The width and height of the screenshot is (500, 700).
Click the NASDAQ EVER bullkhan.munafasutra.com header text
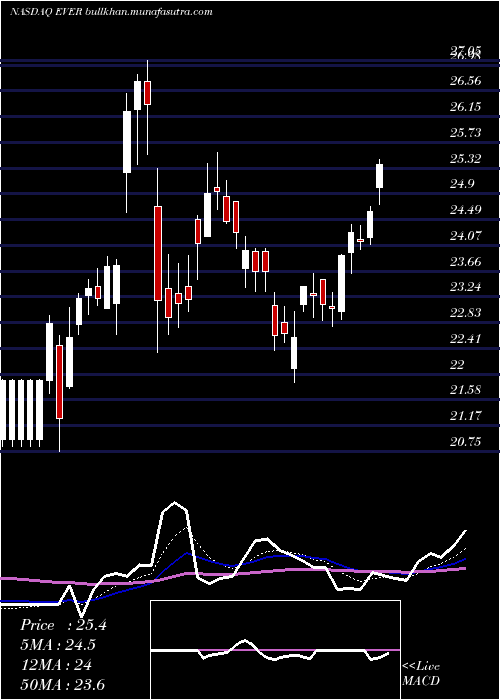(x=111, y=12)
